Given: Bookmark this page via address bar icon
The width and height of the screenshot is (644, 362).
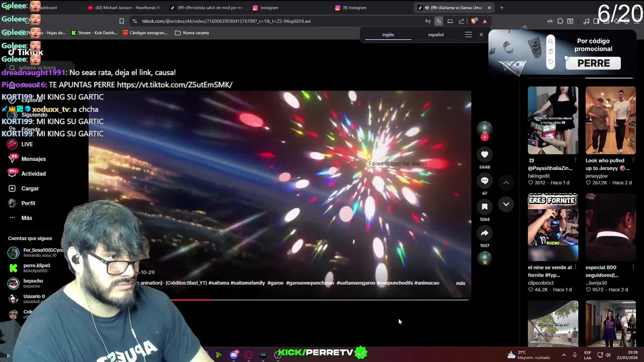Looking at the screenshot, I should click(121, 21).
